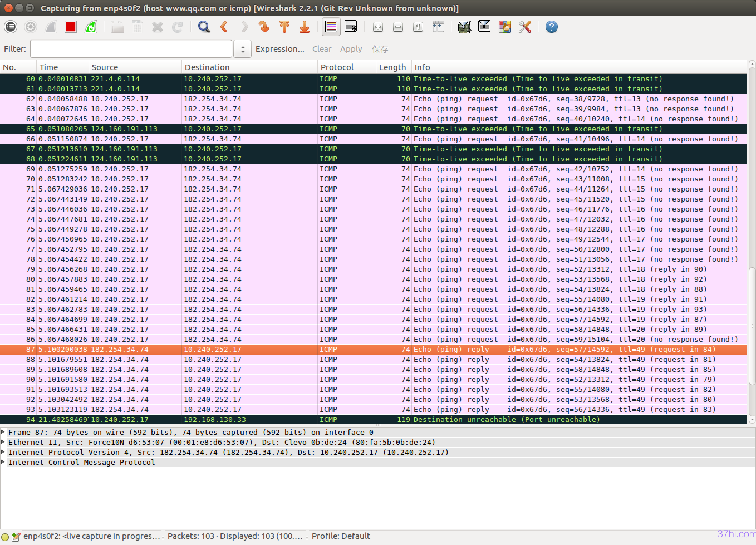Click the close capture file X icon
The width and height of the screenshot is (756, 545).
point(158,27)
